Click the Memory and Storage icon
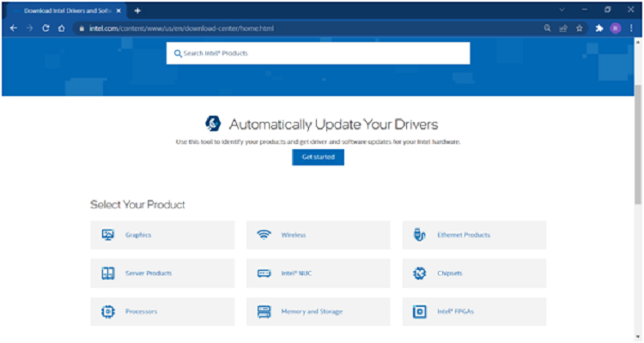The height and width of the screenshot is (343, 644). click(x=264, y=312)
